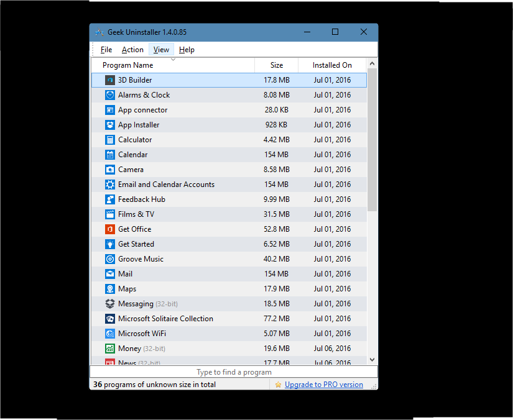Minimize the Geek Uninstaller window
Image resolution: width=513 pixels, height=420 pixels.
click(307, 32)
